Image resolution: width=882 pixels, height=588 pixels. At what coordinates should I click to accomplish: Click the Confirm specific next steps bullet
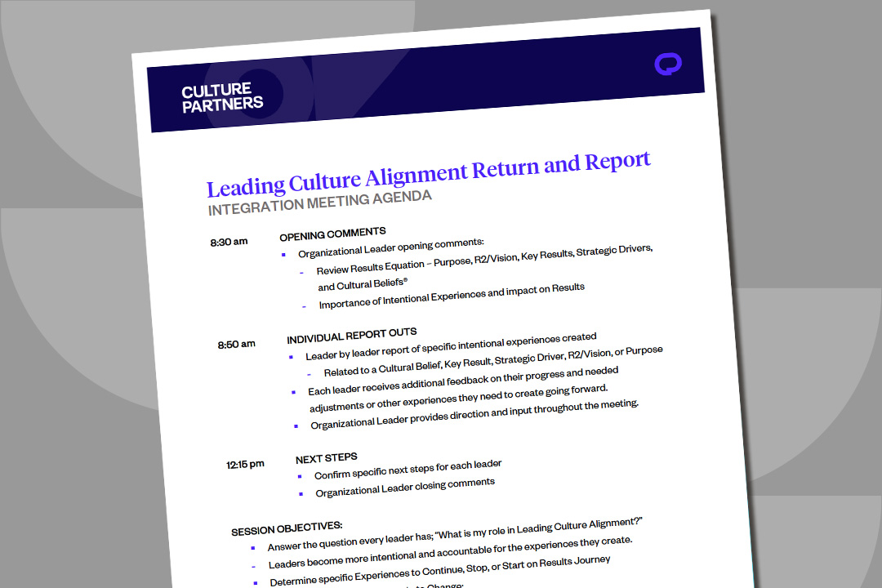pos(408,470)
